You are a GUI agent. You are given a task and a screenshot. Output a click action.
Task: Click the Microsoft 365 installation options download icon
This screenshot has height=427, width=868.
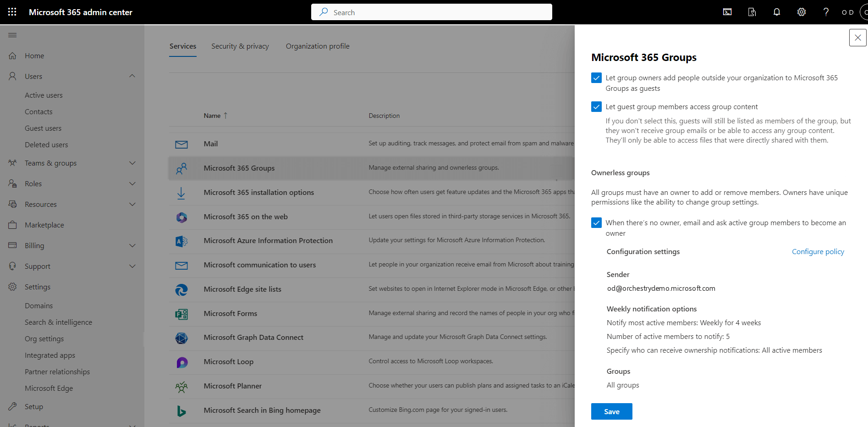tap(181, 193)
